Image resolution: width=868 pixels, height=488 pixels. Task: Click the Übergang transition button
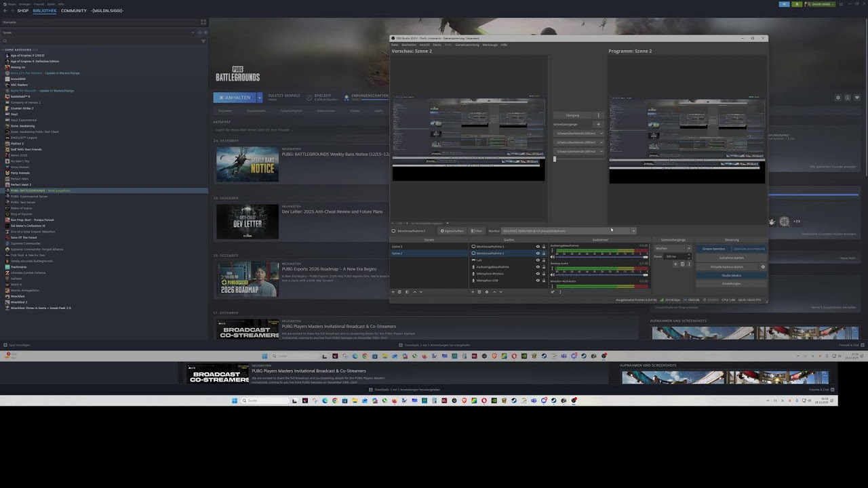pyautogui.click(x=573, y=115)
